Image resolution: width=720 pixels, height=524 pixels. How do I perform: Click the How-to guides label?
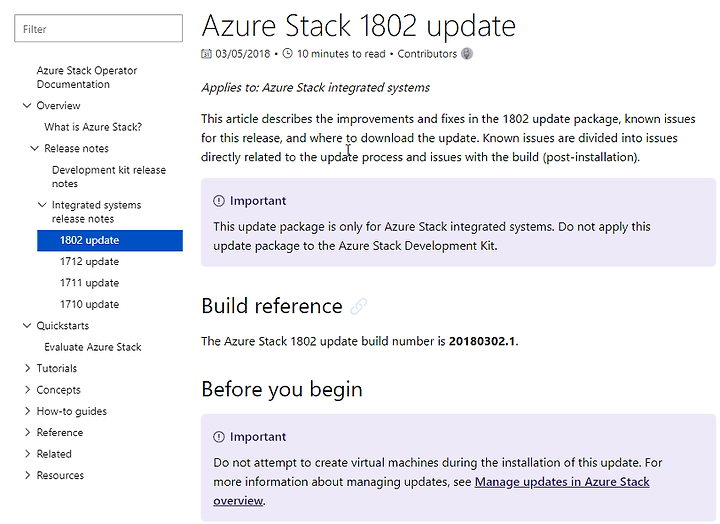point(72,411)
